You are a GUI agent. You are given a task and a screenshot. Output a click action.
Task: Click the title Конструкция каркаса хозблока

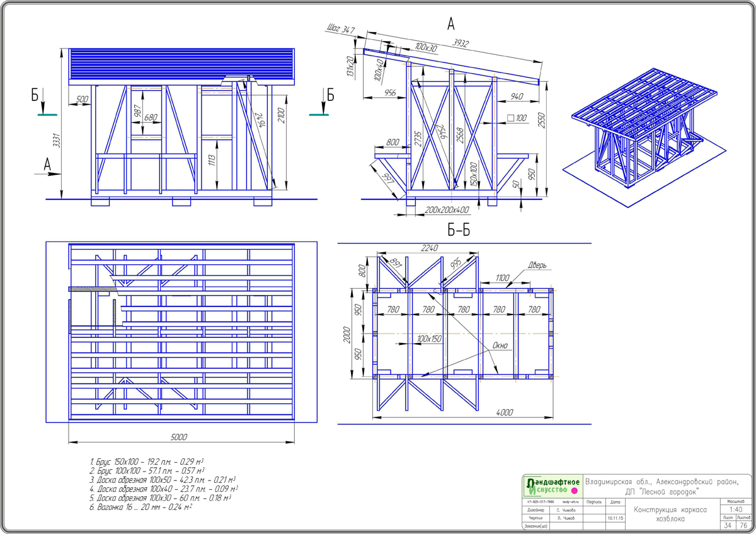670,514
